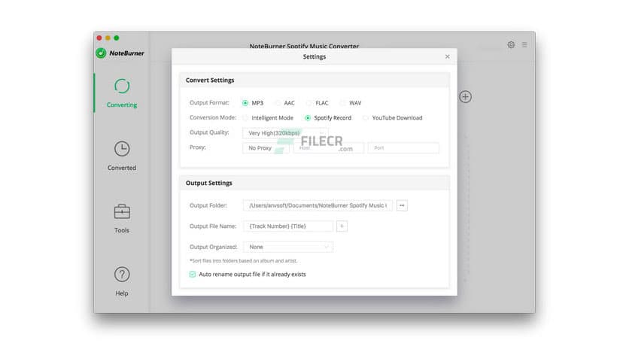
Task: Click the proxy Host input field
Action: coord(329,148)
